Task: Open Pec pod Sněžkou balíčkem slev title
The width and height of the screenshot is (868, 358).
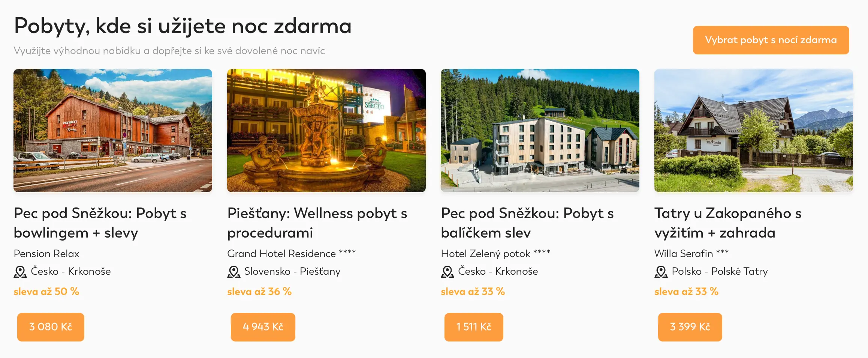Action: (x=527, y=223)
